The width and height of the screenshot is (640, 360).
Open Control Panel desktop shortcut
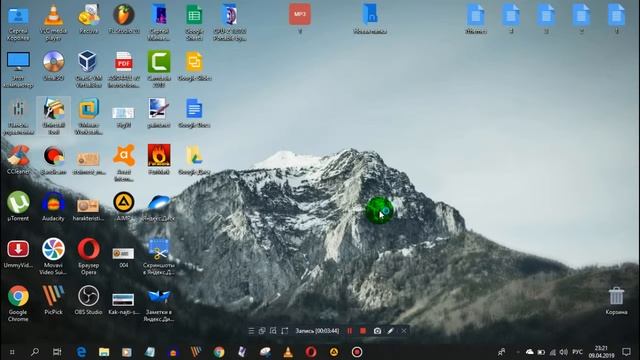[x=18, y=116]
